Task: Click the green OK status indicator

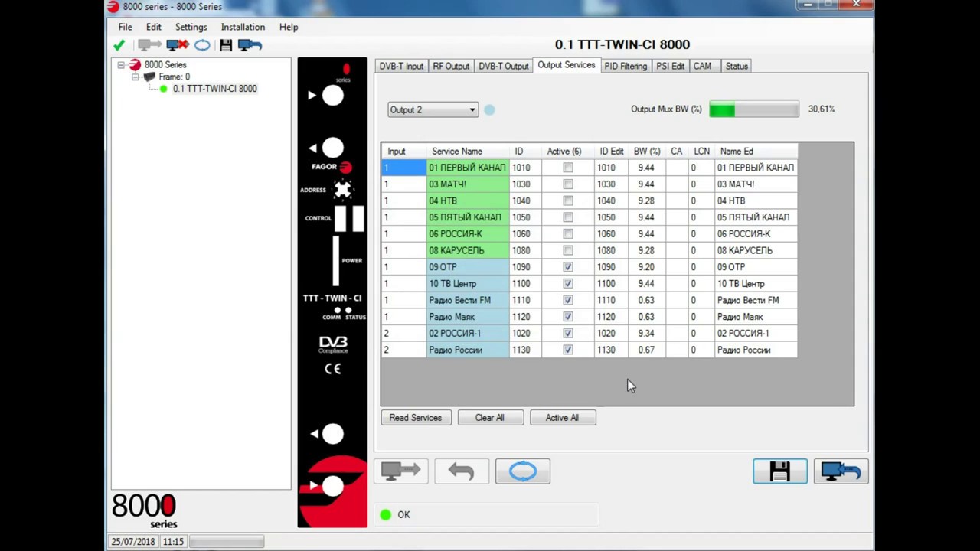Action: [x=385, y=515]
